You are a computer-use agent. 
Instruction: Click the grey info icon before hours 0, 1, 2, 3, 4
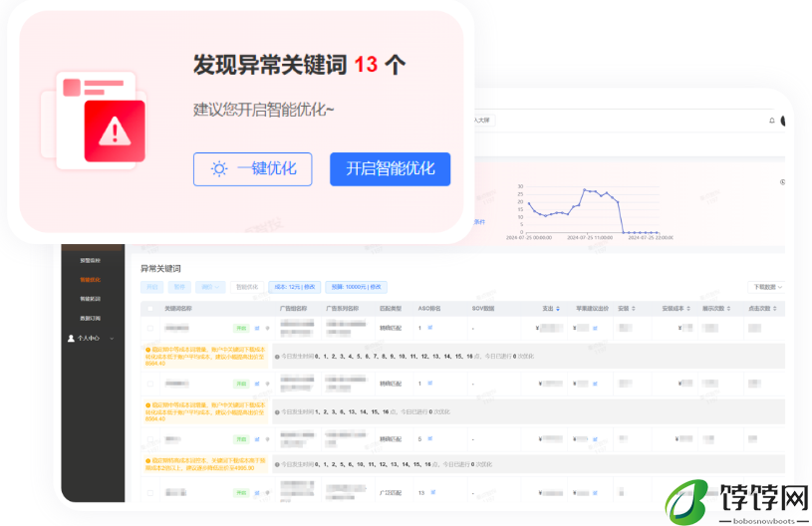click(x=277, y=357)
